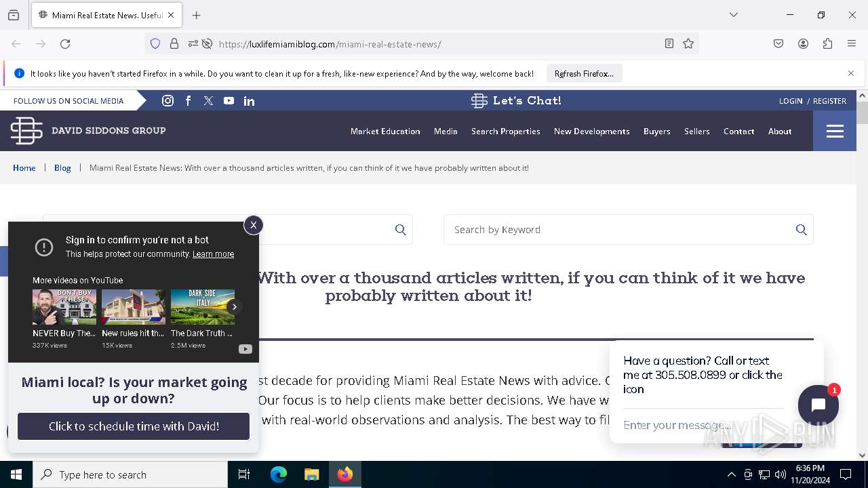The image size is (868, 488).
Task: Open File Explorer from the taskbar
Action: tap(311, 474)
